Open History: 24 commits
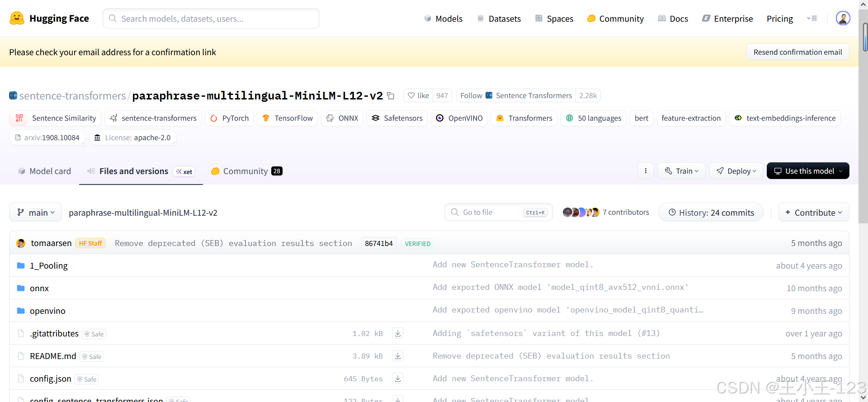 tap(711, 213)
